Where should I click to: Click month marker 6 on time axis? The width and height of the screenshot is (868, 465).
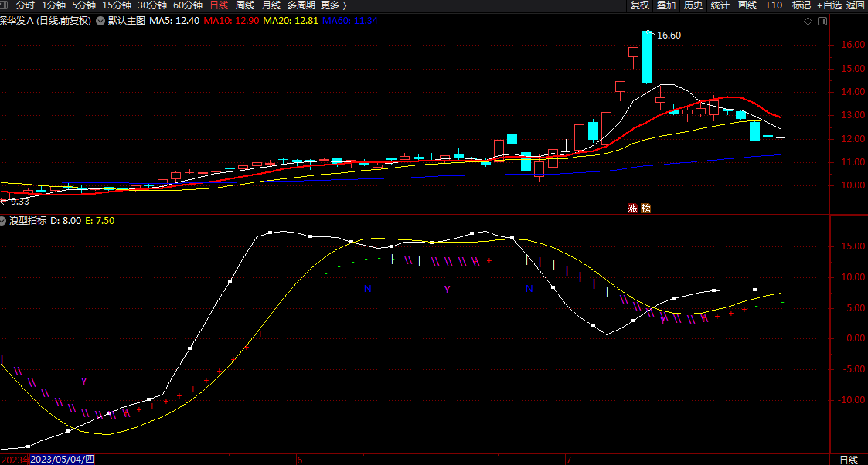299,460
